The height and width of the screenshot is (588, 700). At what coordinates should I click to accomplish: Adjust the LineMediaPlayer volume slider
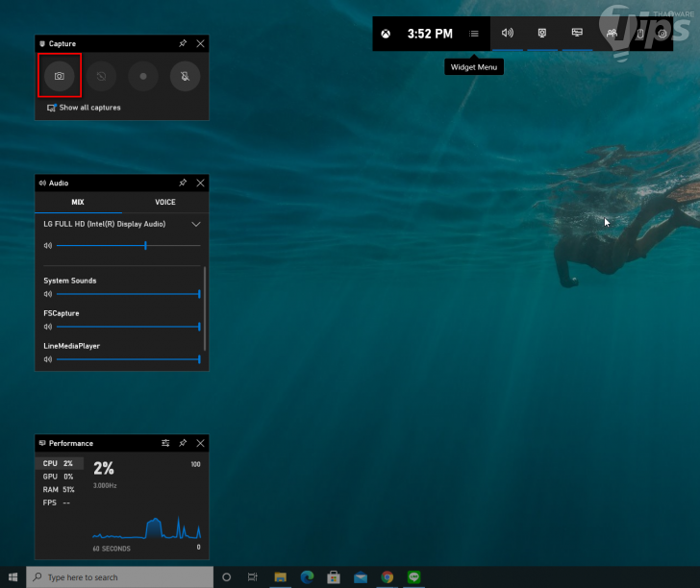pos(129,359)
